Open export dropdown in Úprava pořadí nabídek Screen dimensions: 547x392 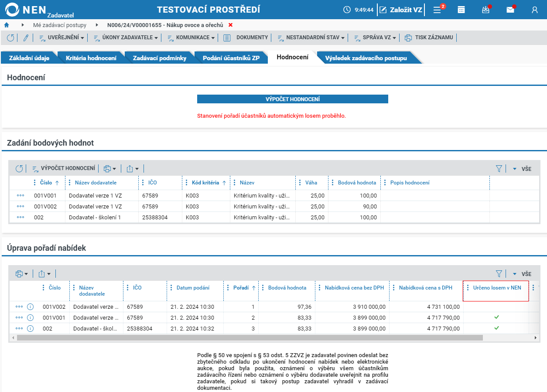click(x=44, y=274)
